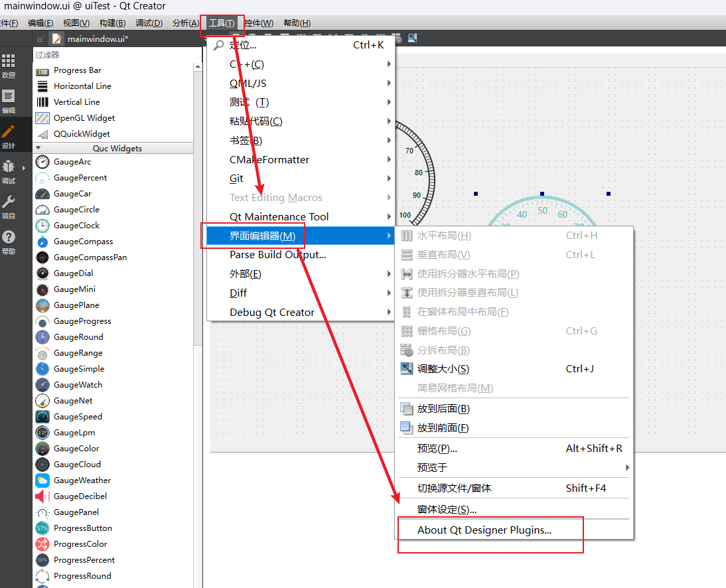
Task: Open the Welcome mode in sidebar
Action: click(8, 65)
